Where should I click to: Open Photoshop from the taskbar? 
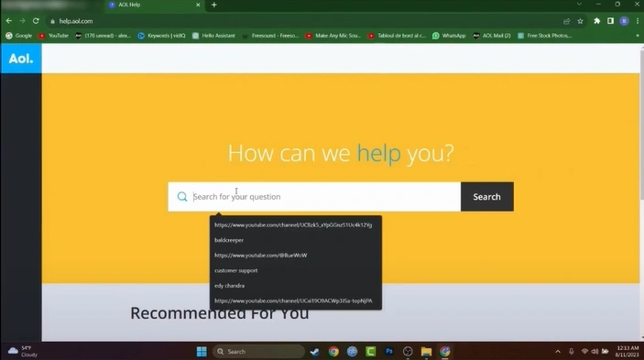pyautogui.click(x=389, y=352)
